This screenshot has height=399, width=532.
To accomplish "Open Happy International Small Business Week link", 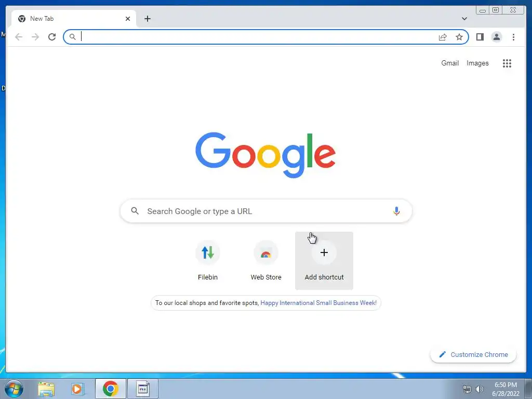I will tap(318, 303).
